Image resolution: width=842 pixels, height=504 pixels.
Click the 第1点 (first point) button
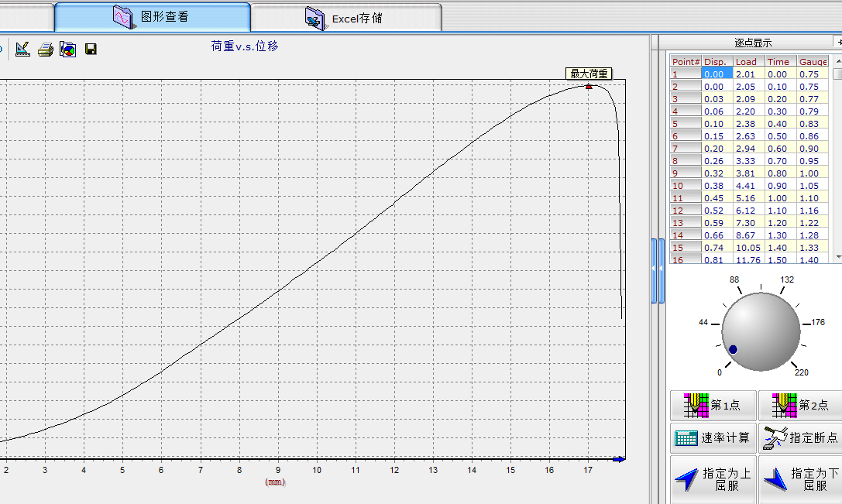[x=713, y=405]
